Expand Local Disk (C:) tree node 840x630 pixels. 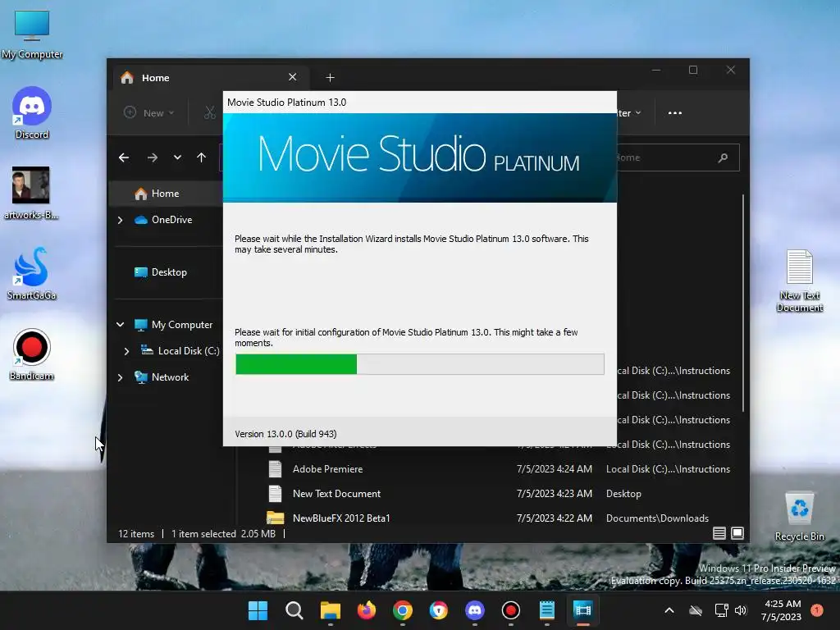[126, 351]
